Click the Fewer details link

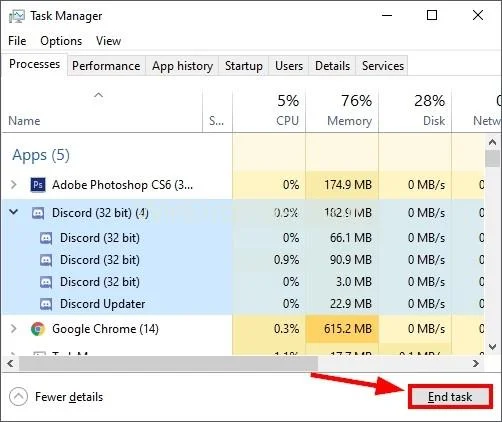coord(69,397)
